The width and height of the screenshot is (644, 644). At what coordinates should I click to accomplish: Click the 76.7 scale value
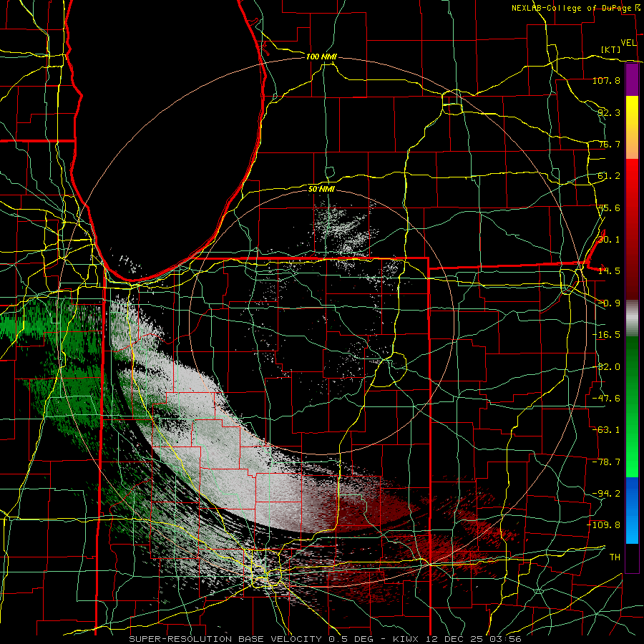(x=609, y=144)
